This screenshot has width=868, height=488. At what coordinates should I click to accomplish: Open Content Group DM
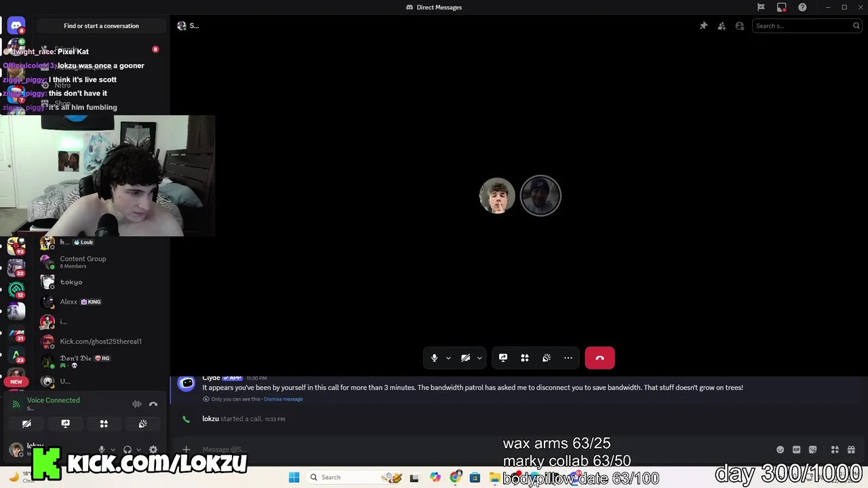(x=102, y=262)
